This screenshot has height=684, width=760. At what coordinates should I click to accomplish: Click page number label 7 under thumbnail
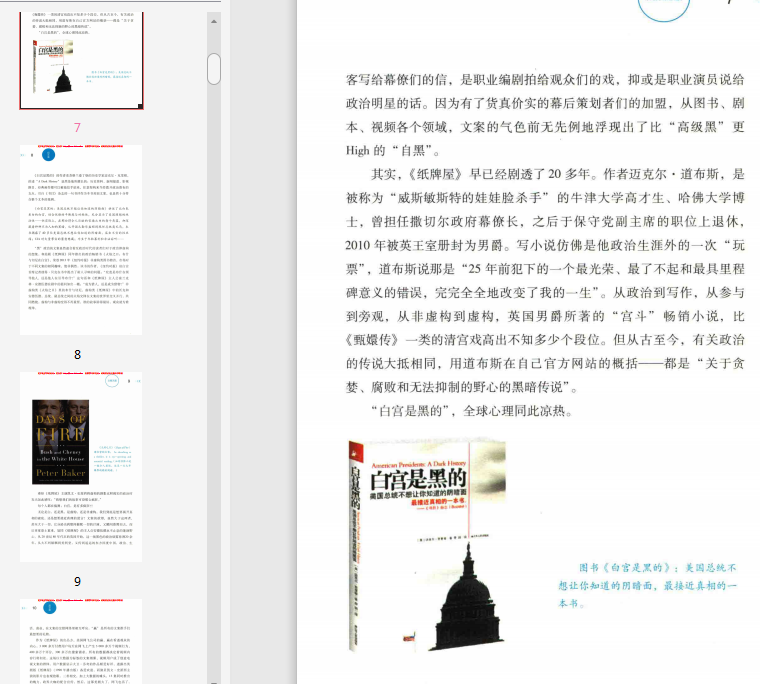77,127
